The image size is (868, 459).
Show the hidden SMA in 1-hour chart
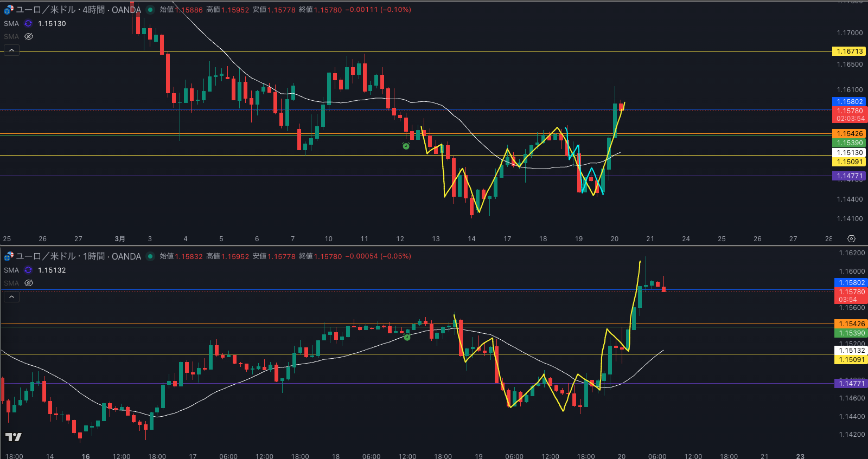[x=29, y=283]
